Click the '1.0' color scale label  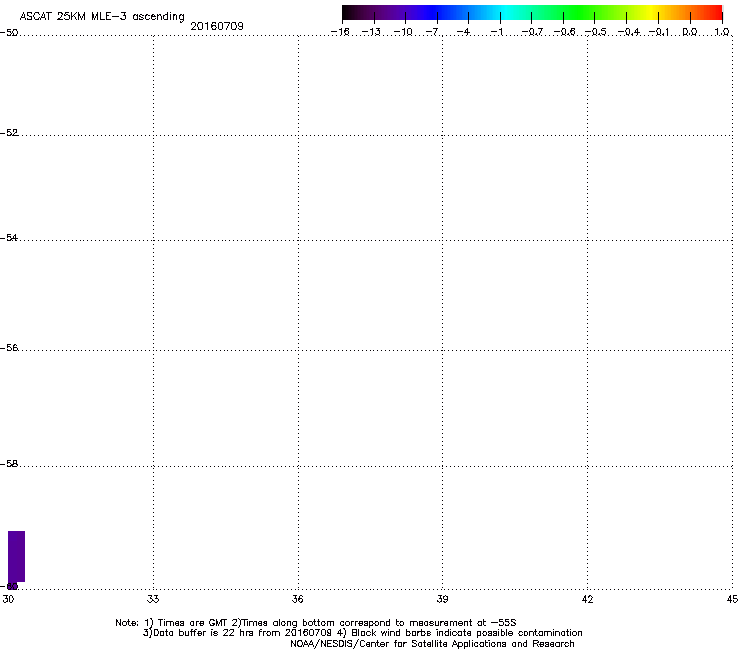pos(722,32)
